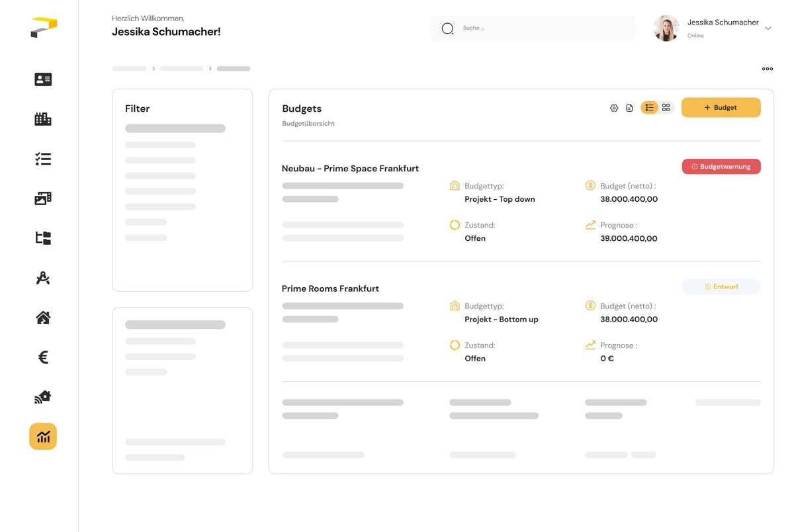The height and width of the screenshot is (532, 794).
Task: Click Zustand icon of Prime Rooms Frankfurt
Action: (455, 345)
